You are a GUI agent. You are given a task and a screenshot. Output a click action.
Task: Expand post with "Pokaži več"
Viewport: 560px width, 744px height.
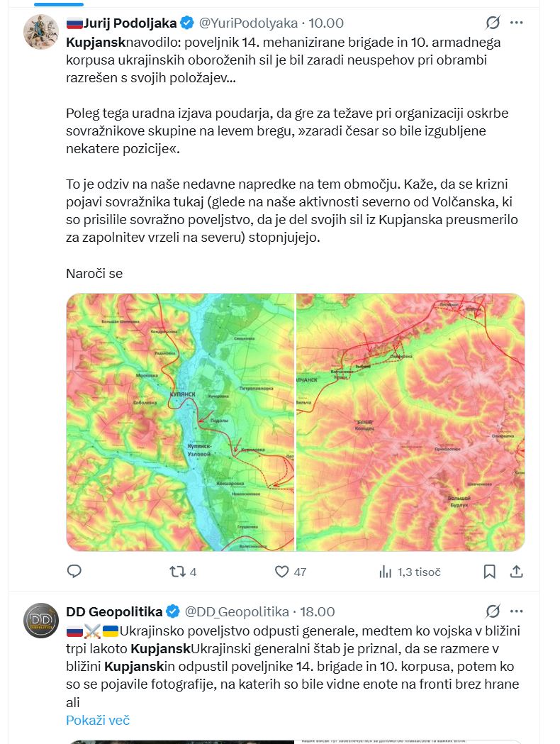click(x=98, y=720)
